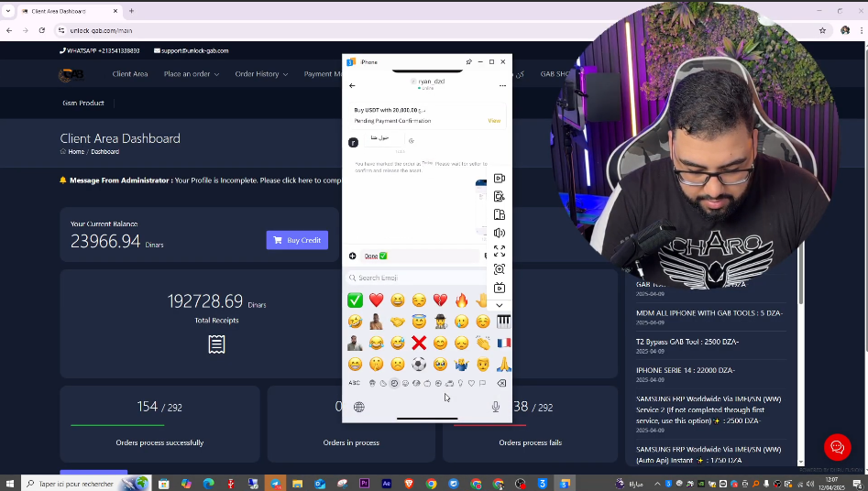Click the Total Receipts document icon

[216, 344]
